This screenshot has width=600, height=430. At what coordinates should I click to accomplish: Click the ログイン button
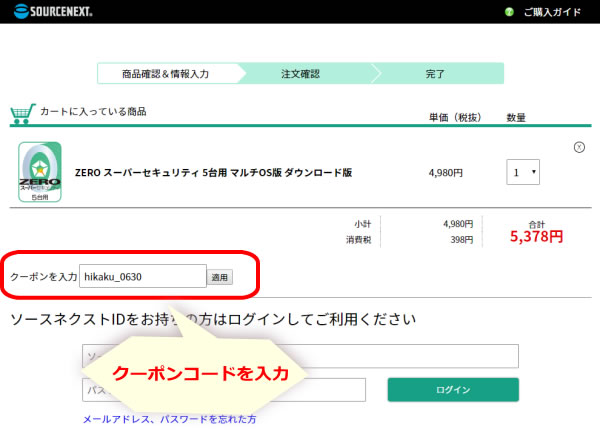click(x=453, y=389)
